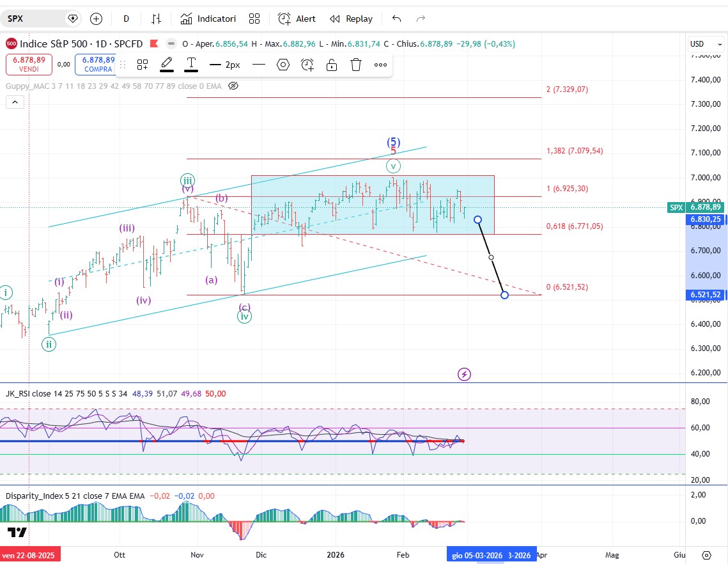Click the compare or add symbol plus icon
Viewport: 728px width, 564px height.
[x=96, y=19]
